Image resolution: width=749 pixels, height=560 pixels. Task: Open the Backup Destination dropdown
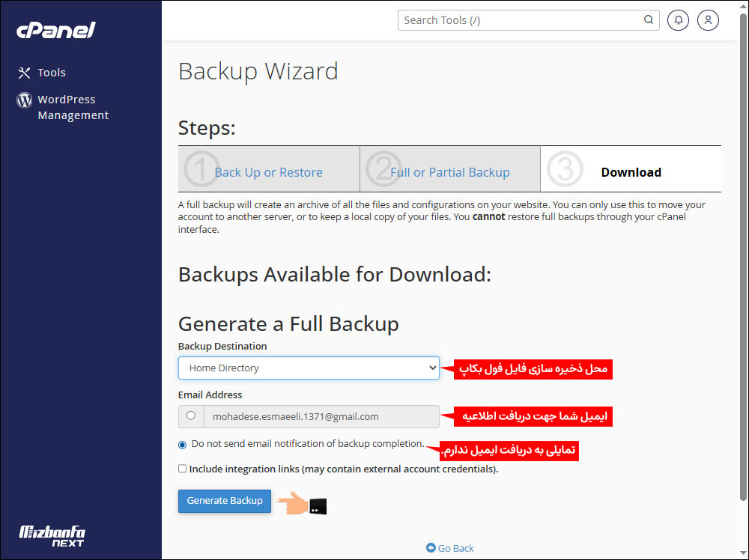pos(309,368)
